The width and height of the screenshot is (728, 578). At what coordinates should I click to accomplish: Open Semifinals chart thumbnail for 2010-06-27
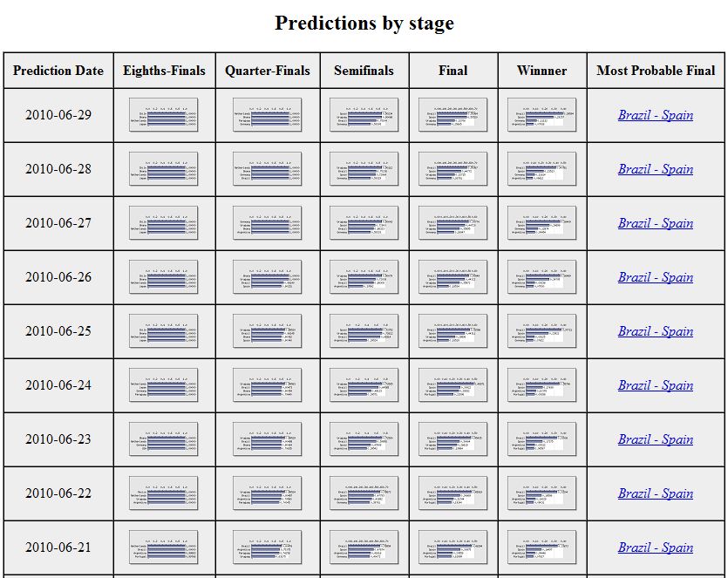364,223
